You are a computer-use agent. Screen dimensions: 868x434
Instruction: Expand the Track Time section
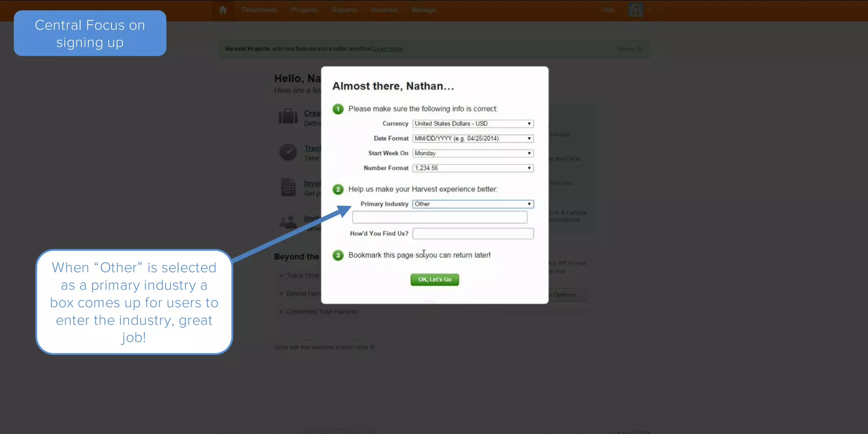299,275
